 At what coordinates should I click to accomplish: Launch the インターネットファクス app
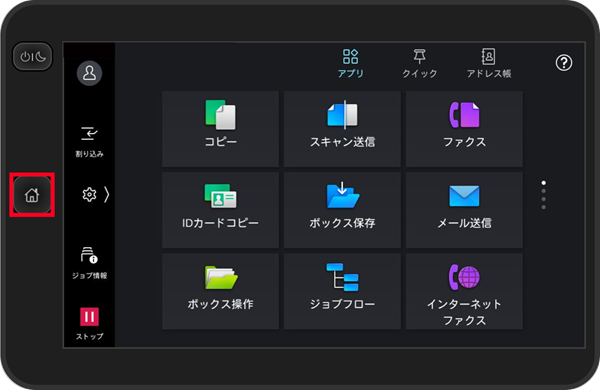464,291
